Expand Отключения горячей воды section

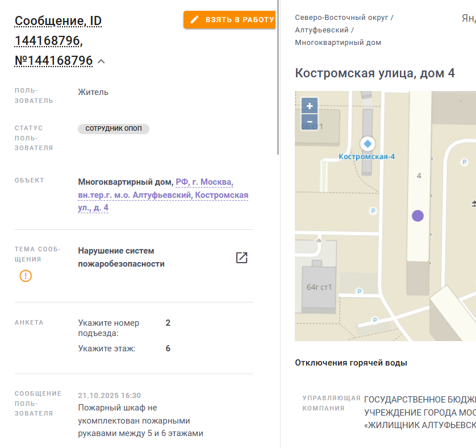[x=351, y=363]
